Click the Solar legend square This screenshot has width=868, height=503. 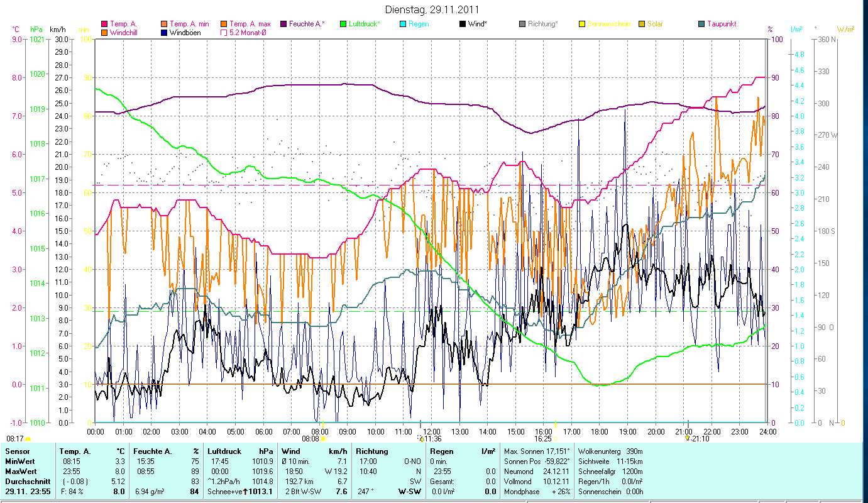642,24
